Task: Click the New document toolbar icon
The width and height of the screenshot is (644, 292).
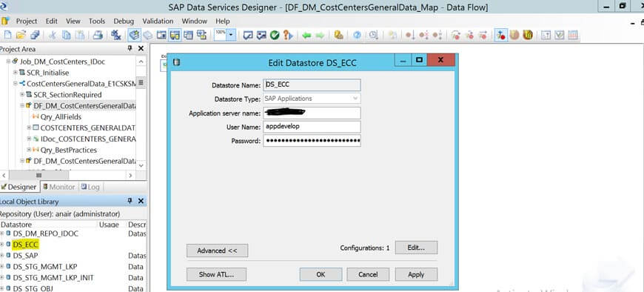Action: point(7,36)
